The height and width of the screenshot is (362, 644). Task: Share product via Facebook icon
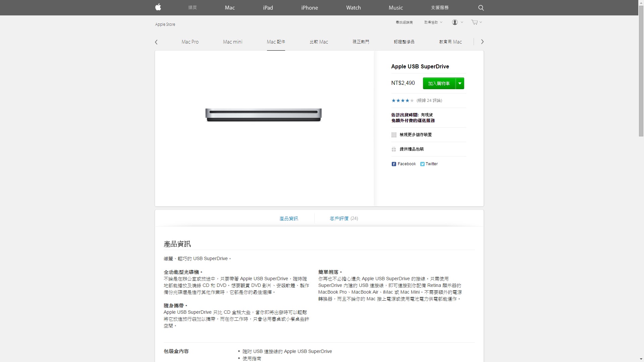tap(394, 164)
